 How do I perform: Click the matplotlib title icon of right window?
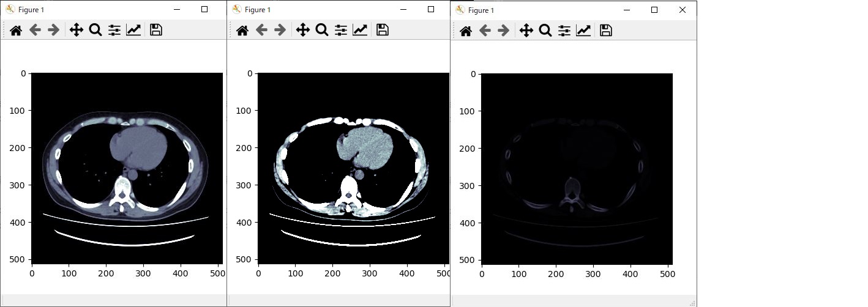coord(460,10)
